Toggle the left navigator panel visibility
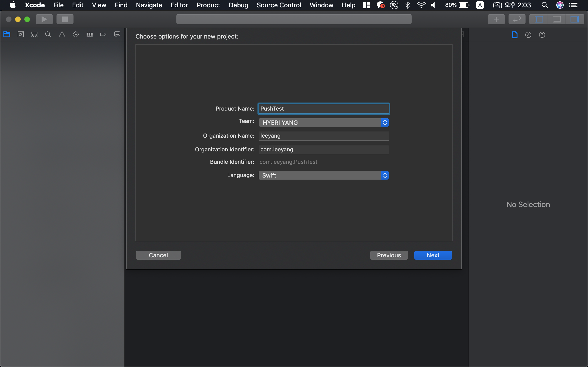The width and height of the screenshot is (588, 367). pos(539,19)
